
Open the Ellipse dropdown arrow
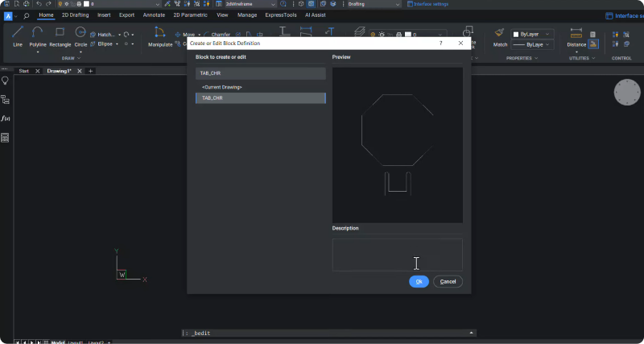click(117, 44)
